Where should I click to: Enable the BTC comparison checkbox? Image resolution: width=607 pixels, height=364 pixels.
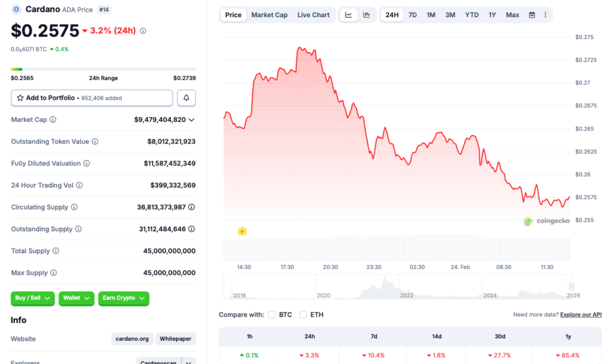click(271, 315)
